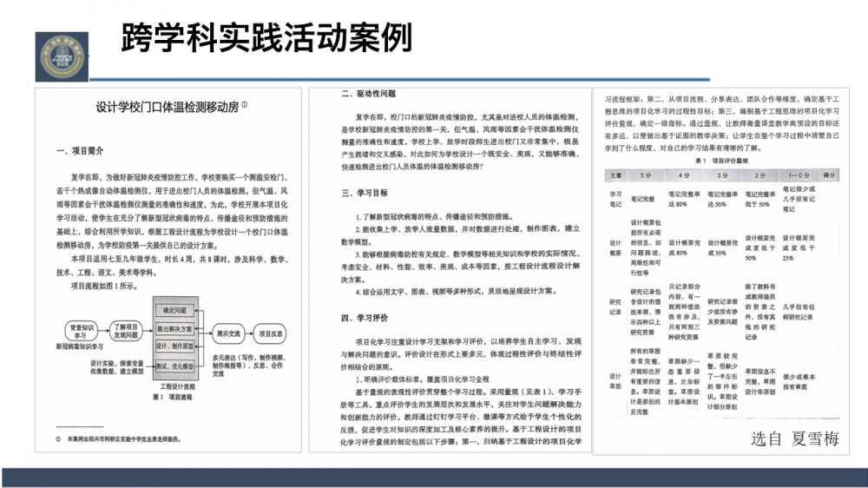Click the 展示交流 flowchart node
868x488 pixels.
(229, 332)
